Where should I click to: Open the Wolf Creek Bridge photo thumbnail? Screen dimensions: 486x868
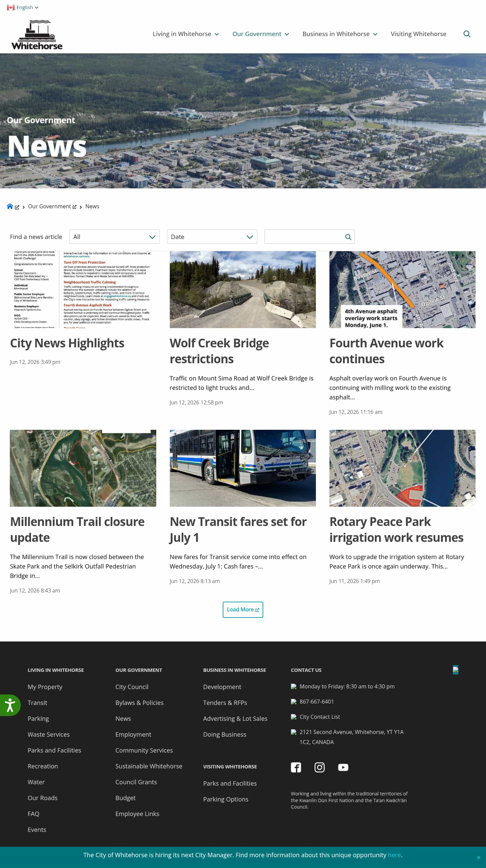(x=243, y=289)
